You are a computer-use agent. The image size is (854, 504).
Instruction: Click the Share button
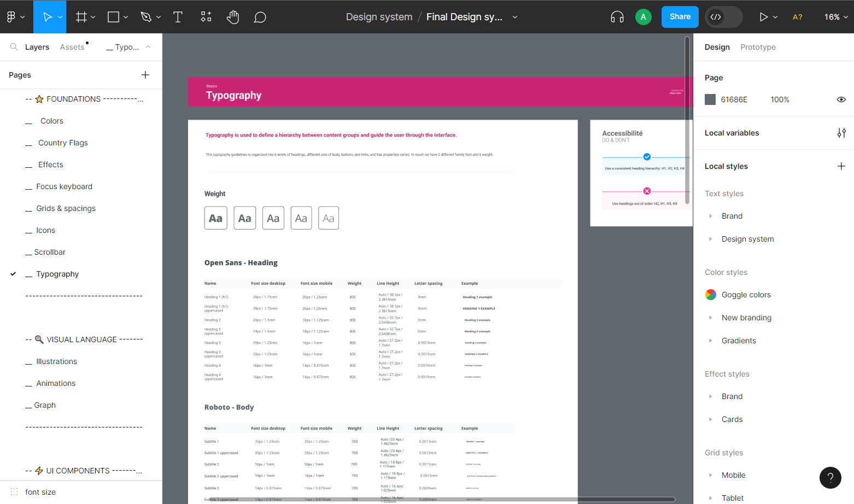680,17
